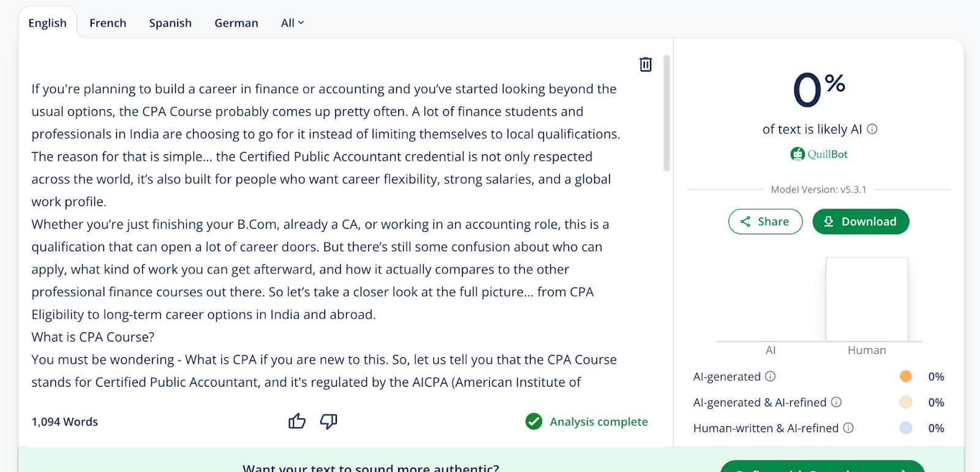
Task: Open info icon for Human-written & AI-refined
Action: pos(848,428)
